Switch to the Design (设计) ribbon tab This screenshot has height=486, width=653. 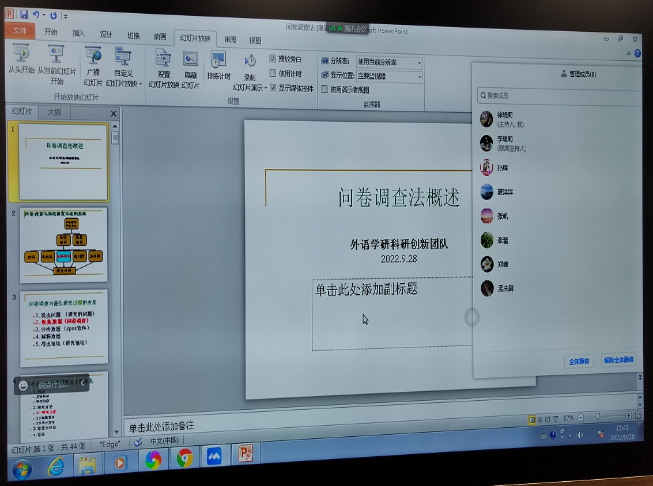point(106,35)
